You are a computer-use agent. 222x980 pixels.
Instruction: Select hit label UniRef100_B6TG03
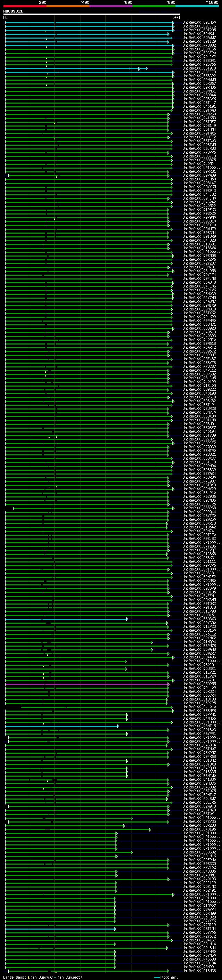[199, 141]
